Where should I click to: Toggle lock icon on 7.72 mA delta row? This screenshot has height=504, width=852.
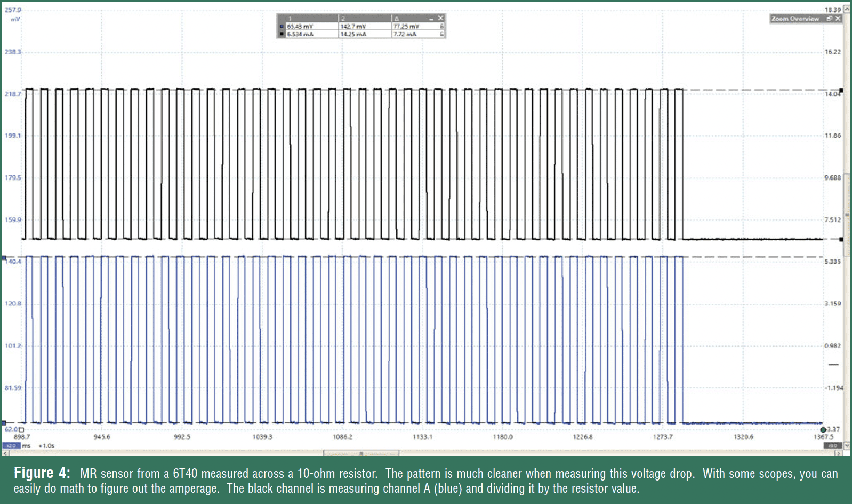click(x=441, y=34)
